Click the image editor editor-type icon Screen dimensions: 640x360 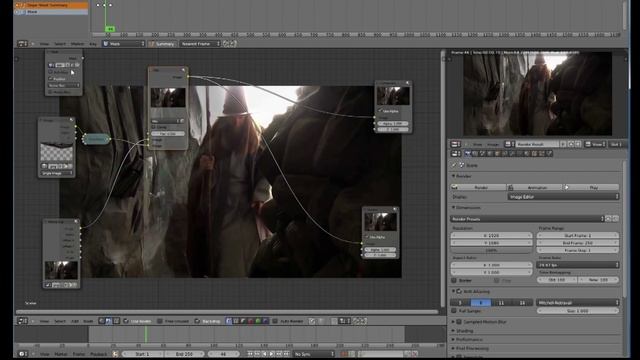click(x=456, y=144)
